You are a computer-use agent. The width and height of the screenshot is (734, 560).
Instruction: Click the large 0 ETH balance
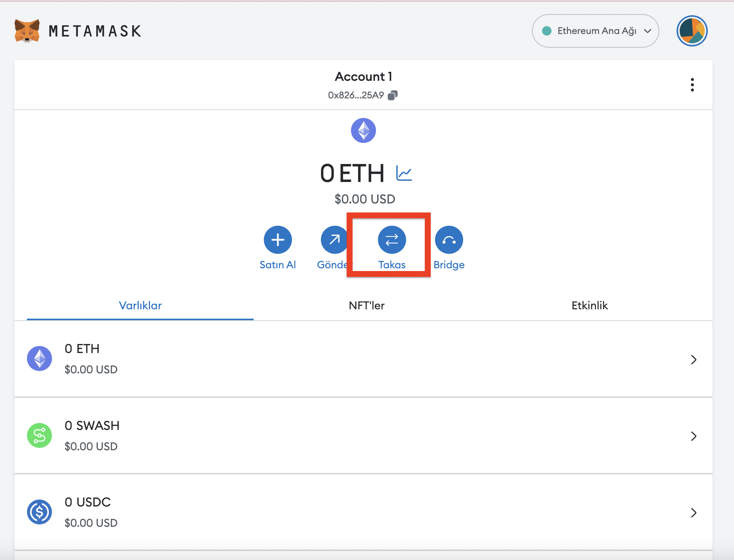(353, 173)
